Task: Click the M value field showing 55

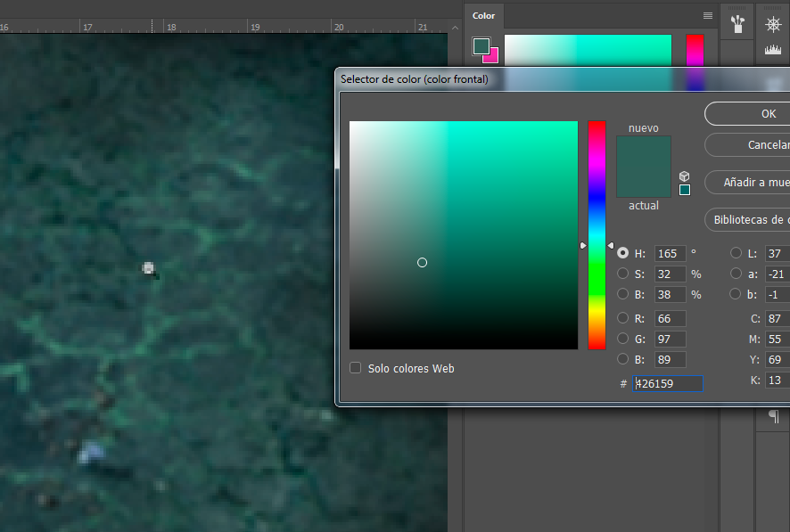Action: 778,340
